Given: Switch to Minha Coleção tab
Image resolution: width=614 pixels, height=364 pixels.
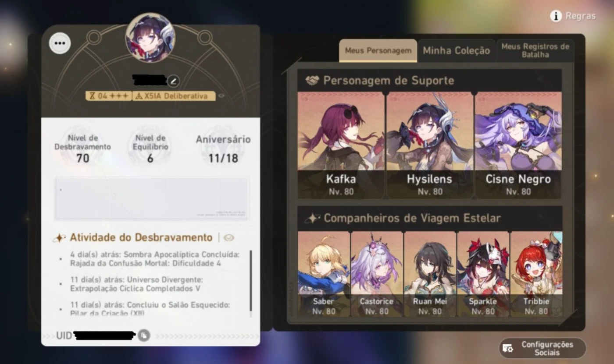Looking at the screenshot, I should point(456,51).
